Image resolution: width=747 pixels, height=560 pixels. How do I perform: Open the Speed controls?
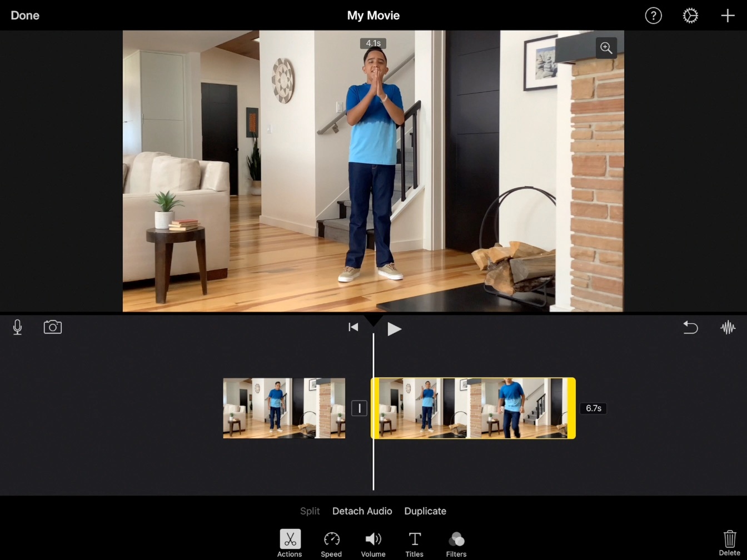[x=331, y=543]
